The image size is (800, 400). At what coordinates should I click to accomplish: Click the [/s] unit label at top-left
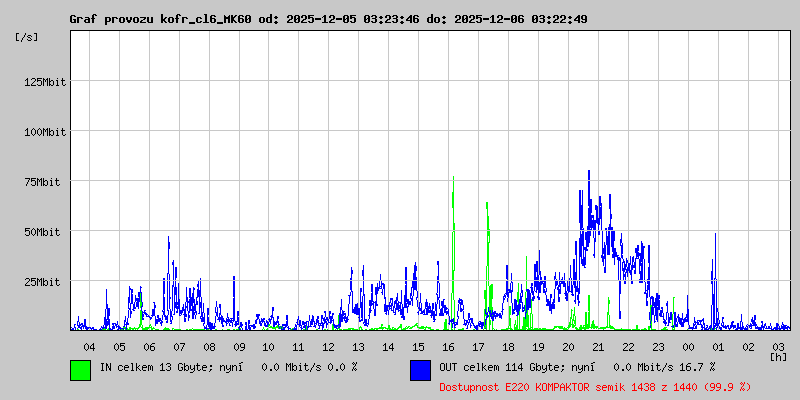tap(27, 36)
